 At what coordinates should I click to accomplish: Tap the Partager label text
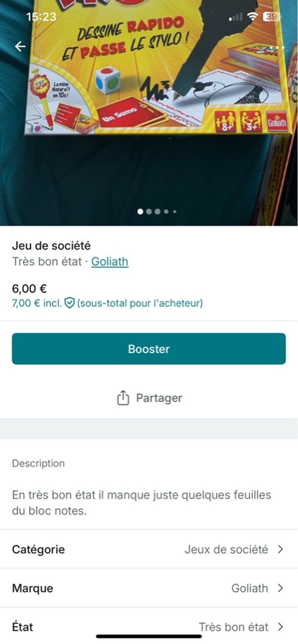[159, 398]
